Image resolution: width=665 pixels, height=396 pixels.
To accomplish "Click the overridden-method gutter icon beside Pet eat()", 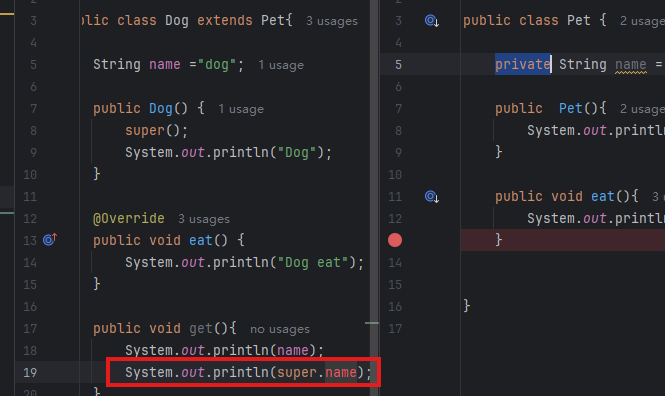I will click(432, 196).
